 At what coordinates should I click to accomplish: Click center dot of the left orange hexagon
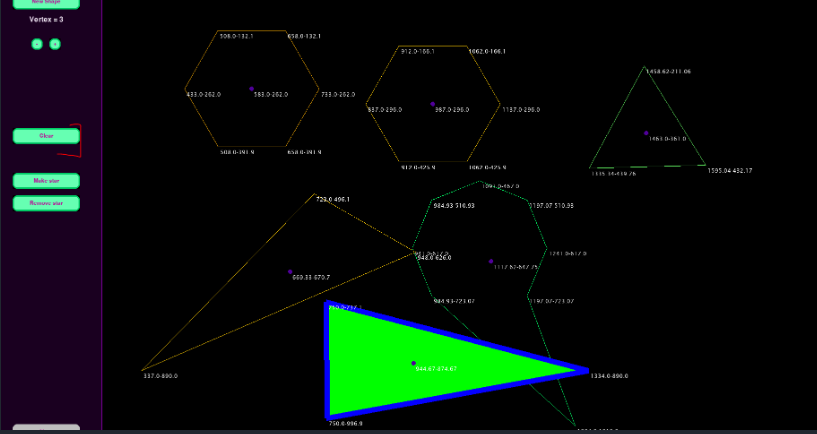tap(252, 89)
